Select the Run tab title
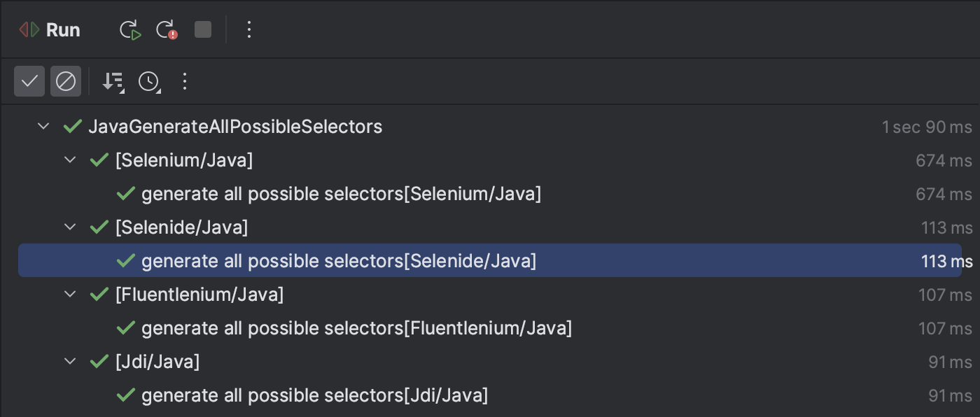 tap(63, 30)
